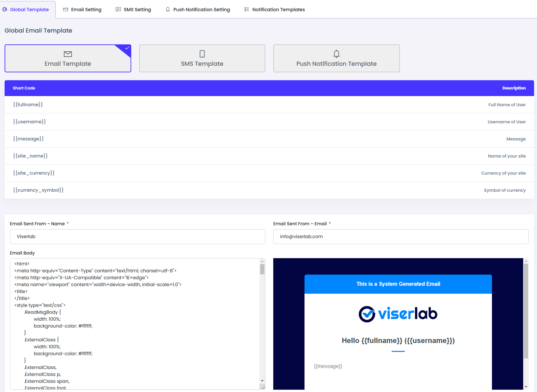
Task: Select the SMS Template option
Action: point(202,58)
